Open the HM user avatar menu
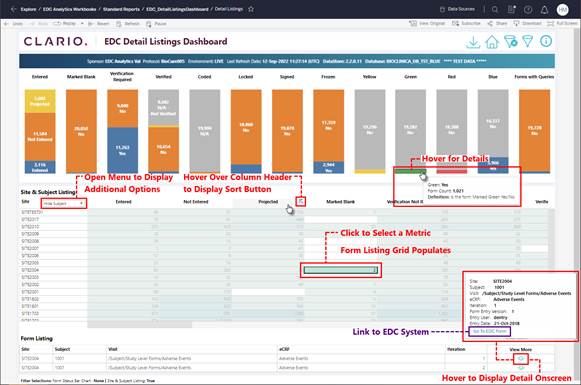 562,10
